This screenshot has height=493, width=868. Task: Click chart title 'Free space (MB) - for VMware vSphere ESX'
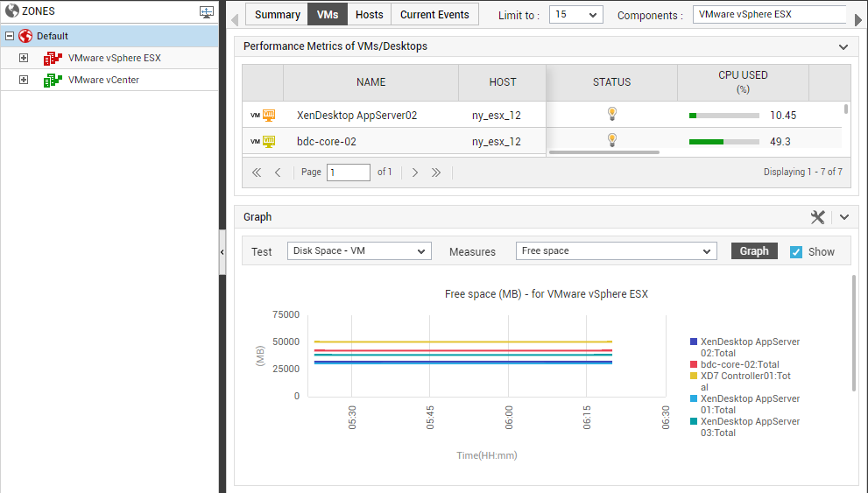tap(547, 294)
